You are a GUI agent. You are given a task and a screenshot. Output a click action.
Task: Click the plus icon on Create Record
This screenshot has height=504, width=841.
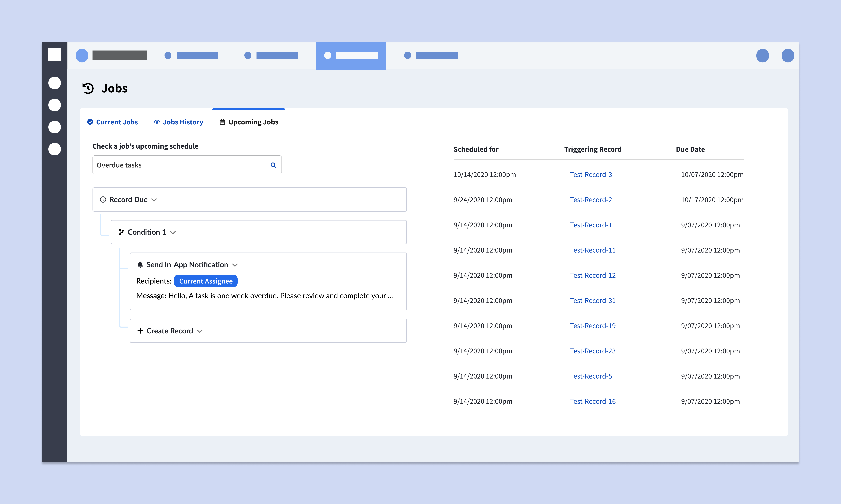pyautogui.click(x=140, y=330)
